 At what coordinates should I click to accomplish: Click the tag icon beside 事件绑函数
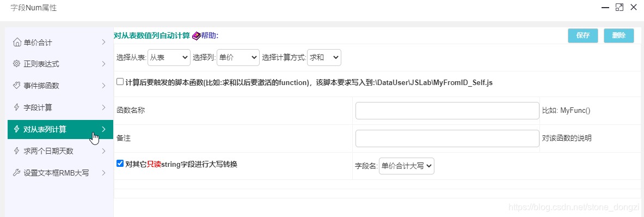tap(17, 86)
